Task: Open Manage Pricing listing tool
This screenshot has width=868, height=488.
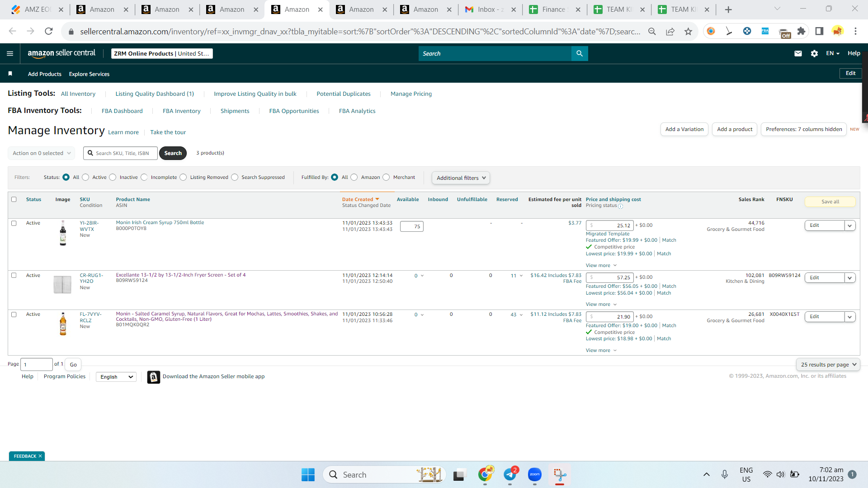Action: pos(411,94)
